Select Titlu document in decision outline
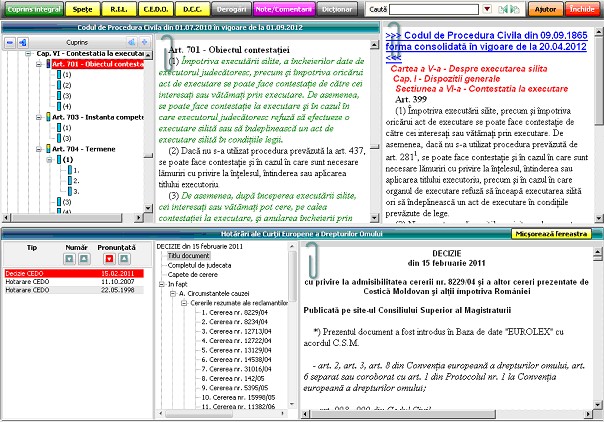Image resolution: width=604 pixels, height=422 pixels. (188, 256)
